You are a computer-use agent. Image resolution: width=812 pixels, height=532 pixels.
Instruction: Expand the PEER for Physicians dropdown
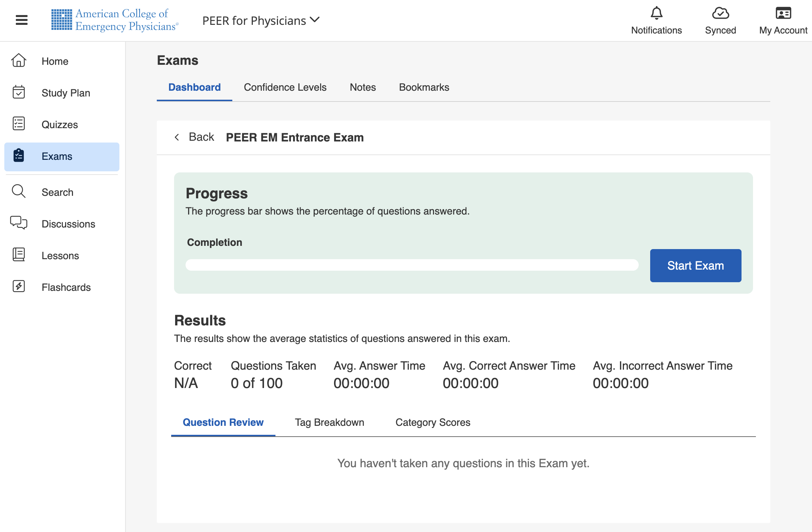click(x=261, y=21)
